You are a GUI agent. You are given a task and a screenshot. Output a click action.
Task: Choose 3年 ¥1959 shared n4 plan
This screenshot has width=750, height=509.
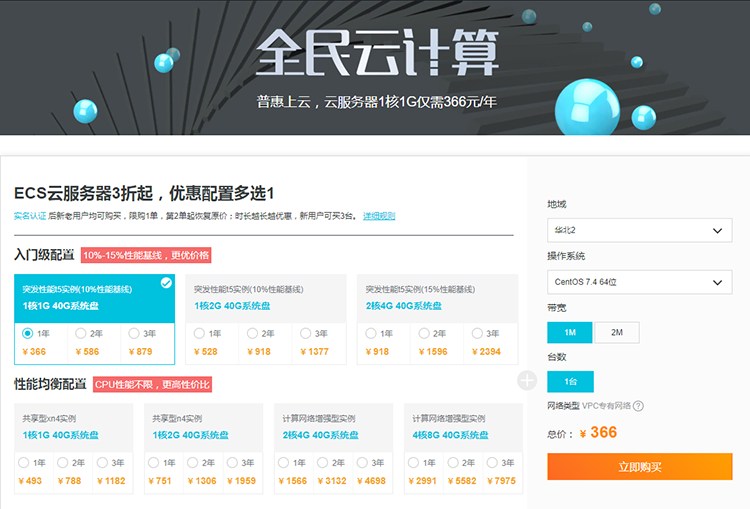232,462
